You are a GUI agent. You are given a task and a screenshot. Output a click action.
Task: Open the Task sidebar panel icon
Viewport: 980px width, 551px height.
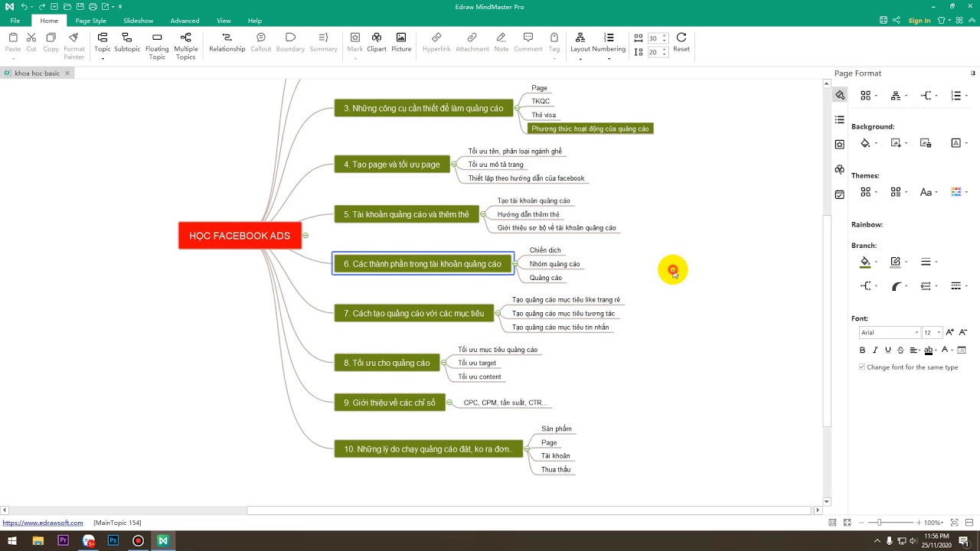[840, 195]
